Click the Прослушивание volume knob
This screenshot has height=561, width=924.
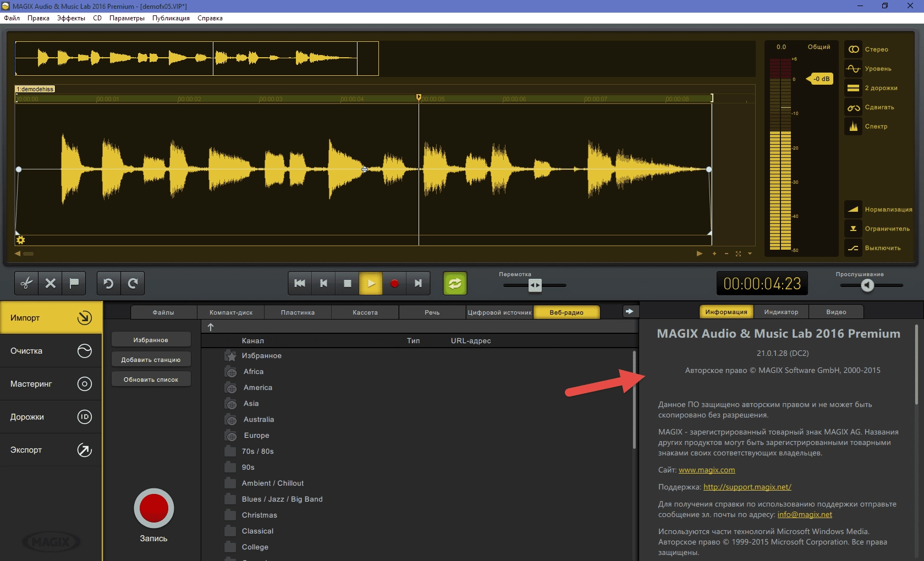tap(867, 285)
